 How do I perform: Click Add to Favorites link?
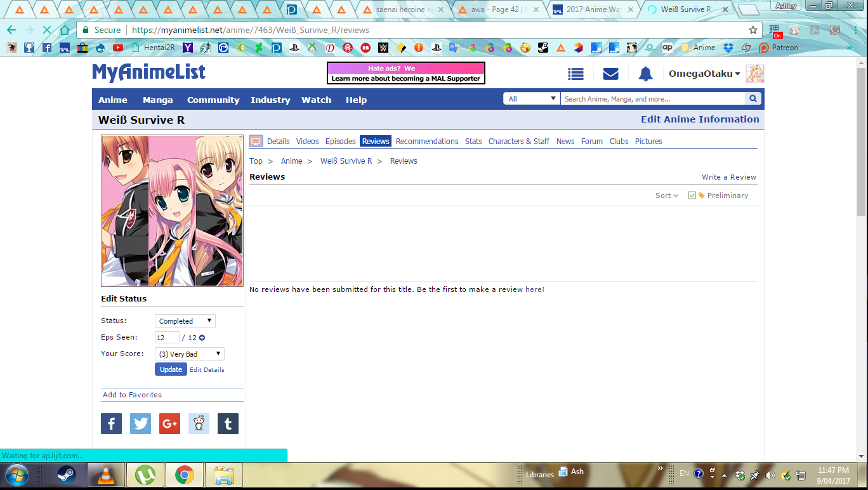coord(132,395)
